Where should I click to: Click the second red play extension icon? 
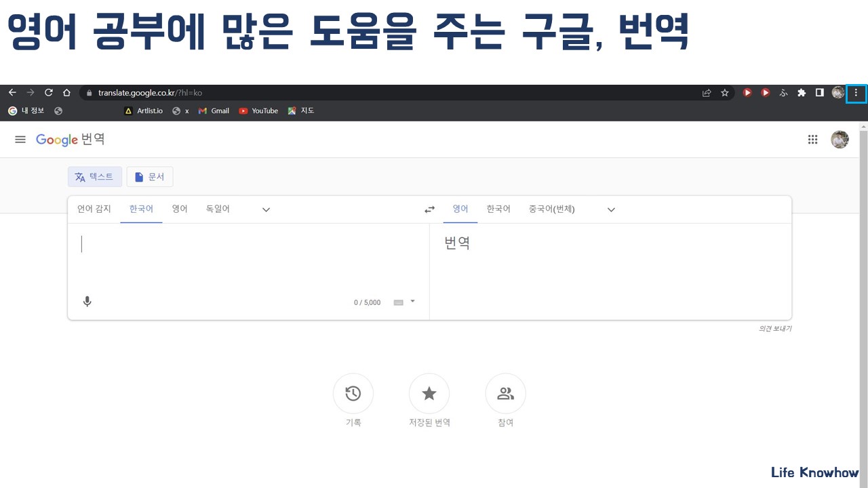point(766,93)
